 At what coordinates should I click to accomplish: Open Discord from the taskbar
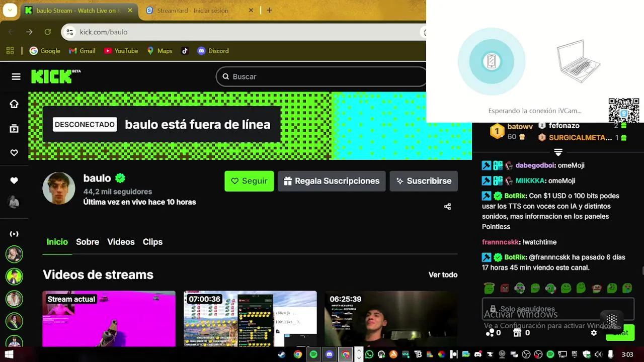point(330,354)
